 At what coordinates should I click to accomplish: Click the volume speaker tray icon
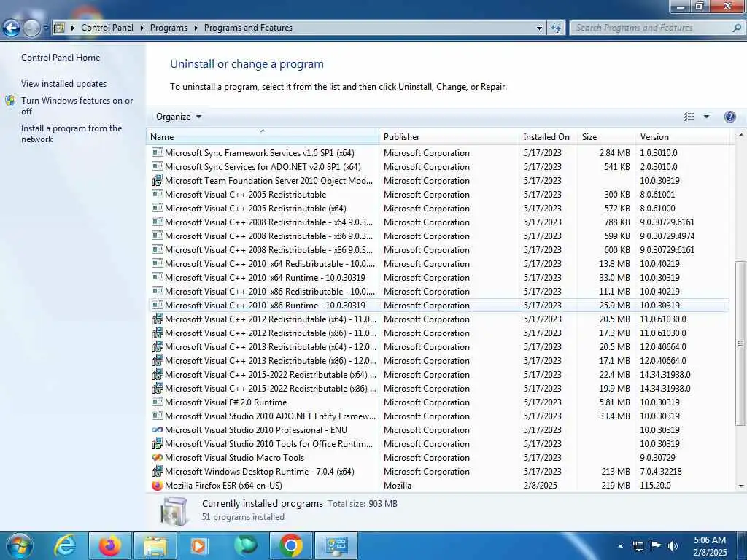tap(673, 545)
